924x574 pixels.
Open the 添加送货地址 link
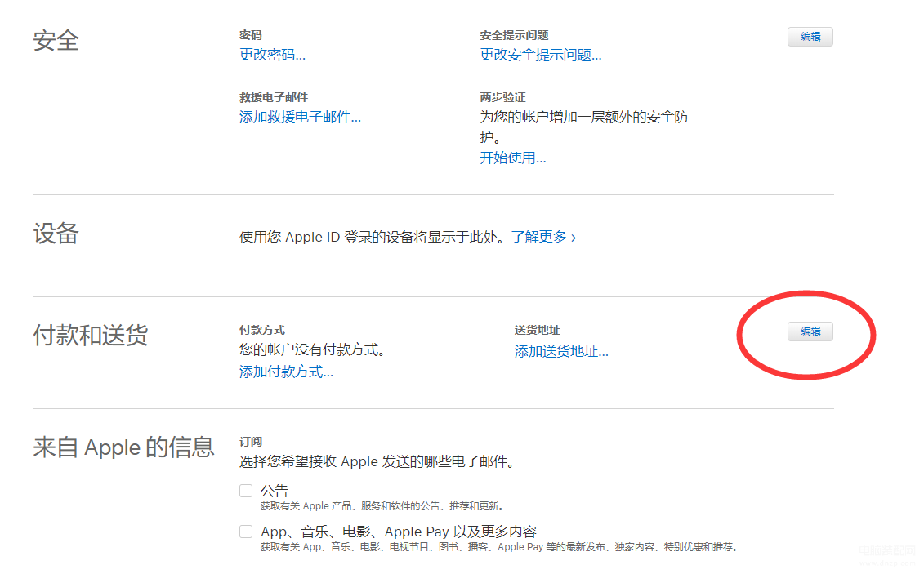[561, 351]
